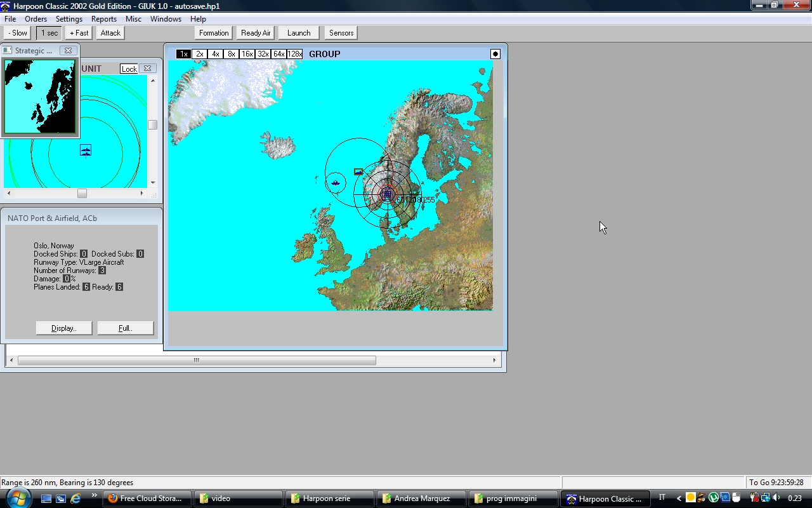This screenshot has height=508, width=812.
Task: Click UNIT window horizontal scrollbar left arrow
Action: (x=8, y=193)
